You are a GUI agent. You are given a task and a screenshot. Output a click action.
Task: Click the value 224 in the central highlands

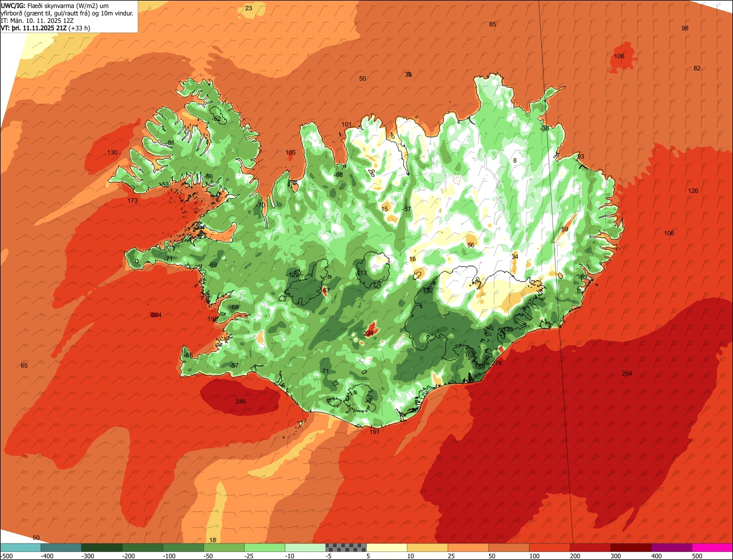369,333
